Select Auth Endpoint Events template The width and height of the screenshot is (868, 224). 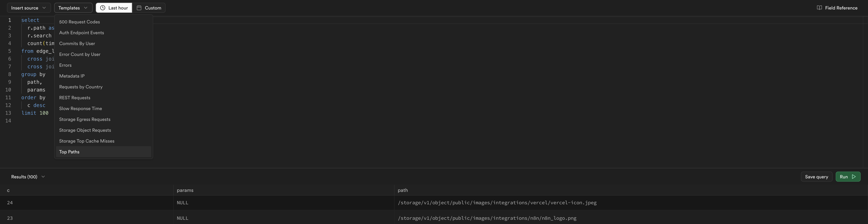(103, 33)
